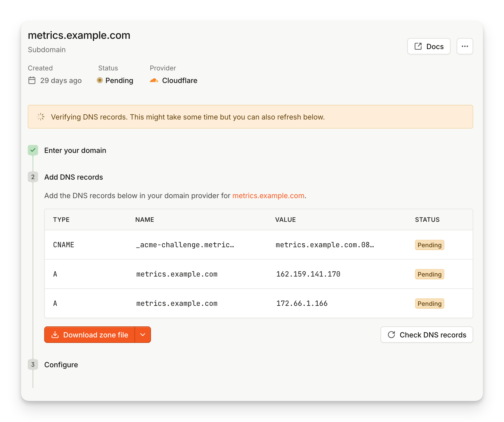Click the TYPE column header
Screen dimensions: 504x422
tap(61, 219)
